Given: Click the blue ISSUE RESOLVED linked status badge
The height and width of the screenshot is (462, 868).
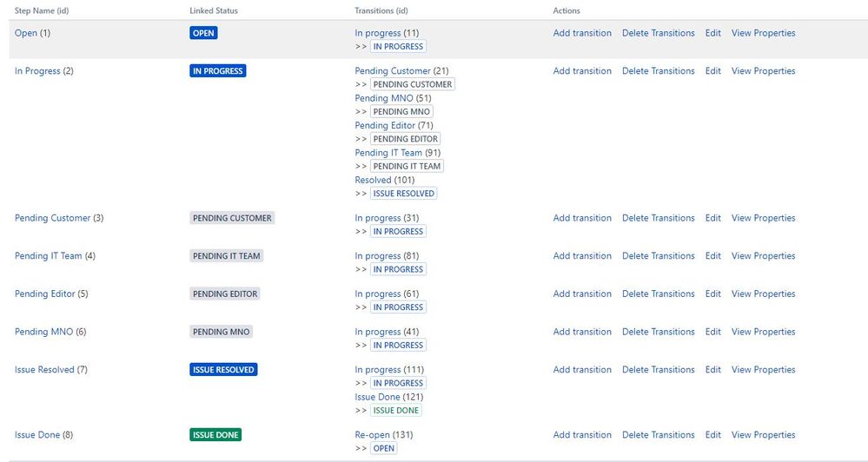Looking at the screenshot, I should click(223, 370).
